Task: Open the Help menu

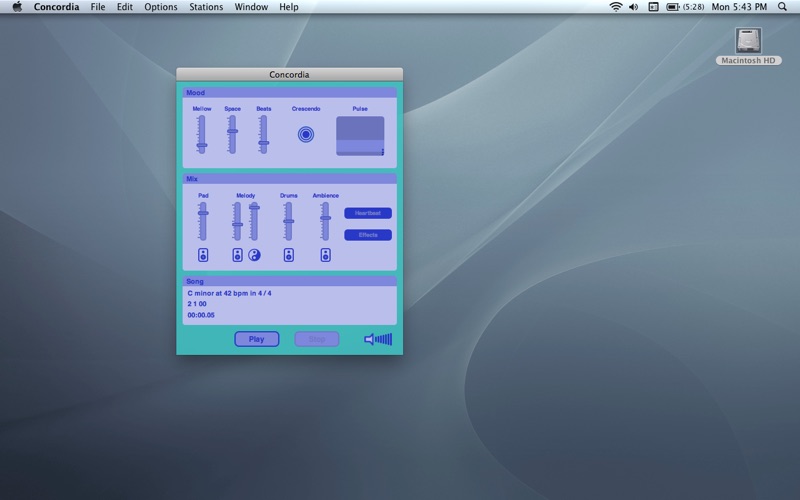Action: [289, 7]
